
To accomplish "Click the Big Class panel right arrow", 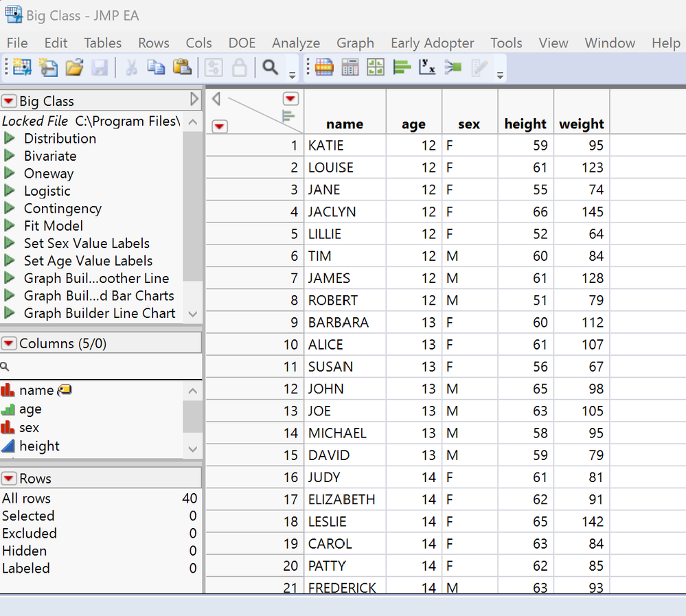I will 194,100.
